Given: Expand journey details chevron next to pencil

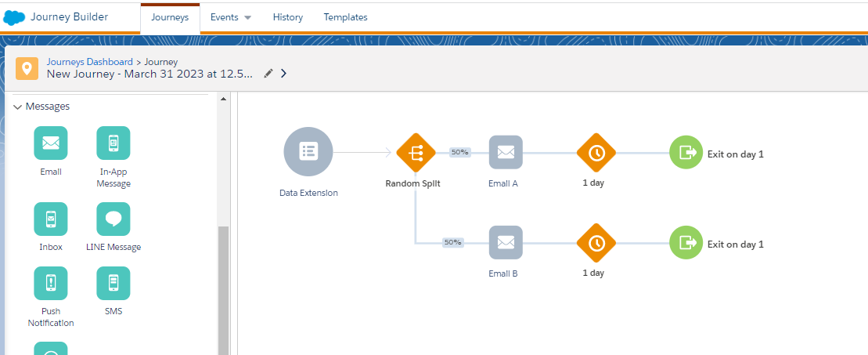Looking at the screenshot, I should click(283, 73).
